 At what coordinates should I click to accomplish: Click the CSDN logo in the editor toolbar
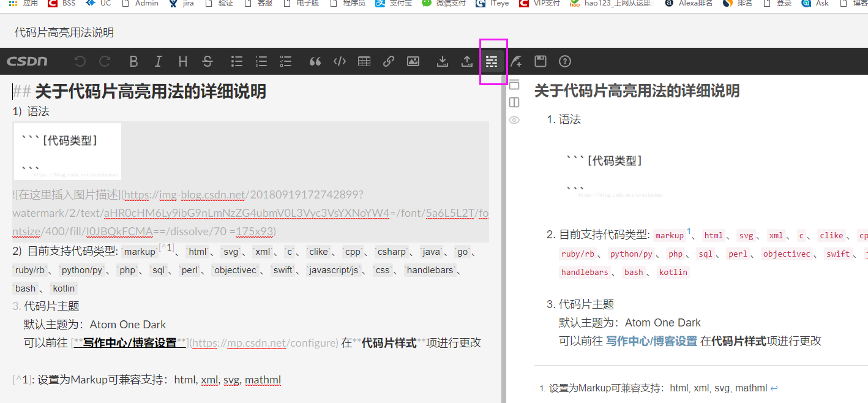27,61
